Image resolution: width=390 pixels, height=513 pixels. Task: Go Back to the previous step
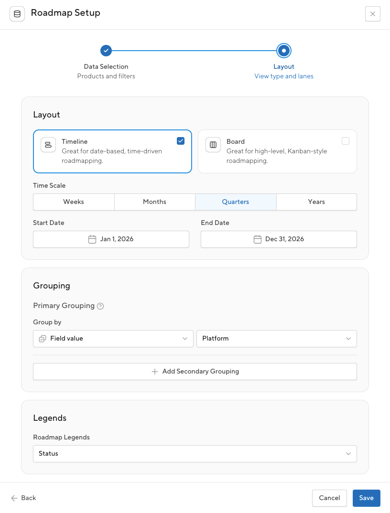pyautogui.click(x=23, y=498)
